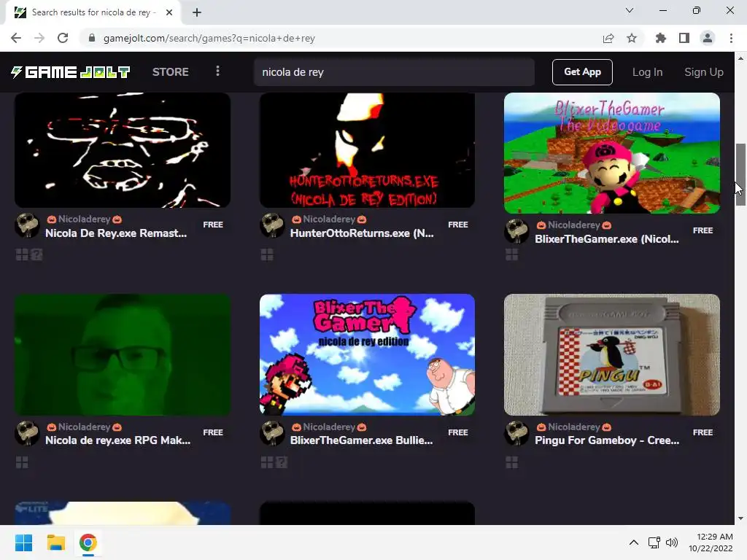Screen dimensions: 747x560
Task: Click Log In
Action: (x=647, y=72)
